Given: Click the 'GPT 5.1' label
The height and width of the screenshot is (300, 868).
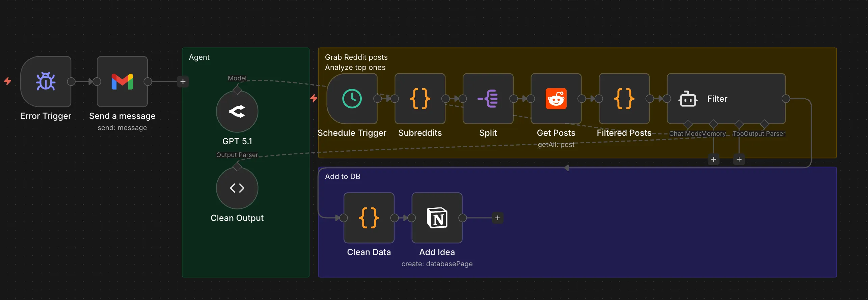Looking at the screenshot, I should (237, 141).
